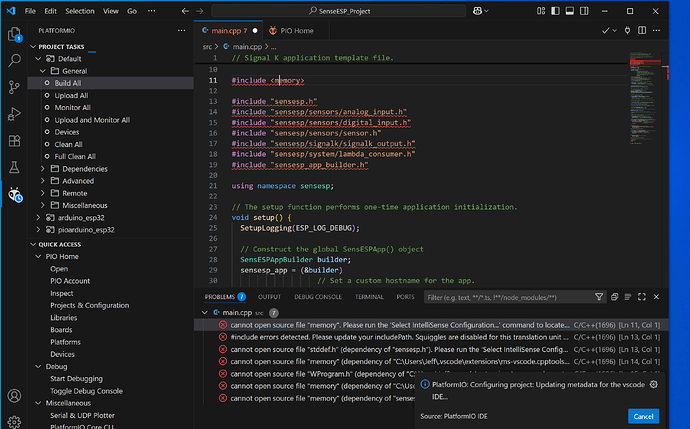
Task: Open notification settings gear icon
Action: (654, 385)
